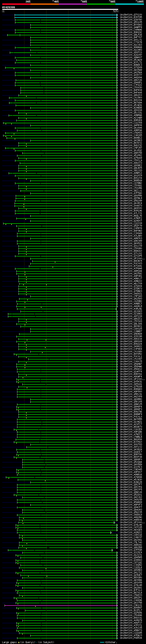Select the UniRef100_Q9SMD3 label
146x644 pixels.
[x=131, y=570]
